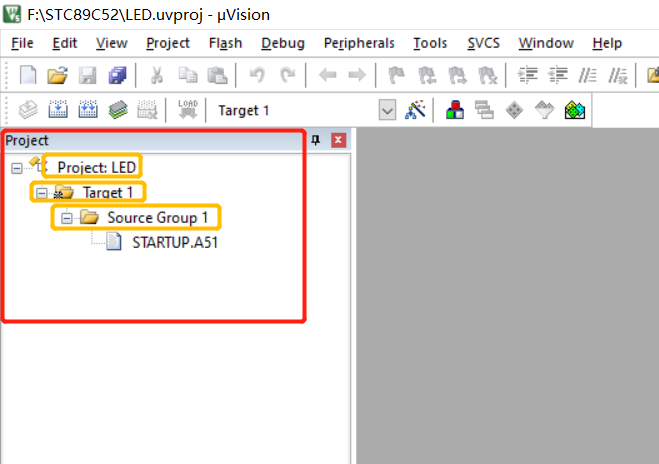The height and width of the screenshot is (464, 659).
Task: Click the Select Software Packs icon
Action: pyautogui.click(x=544, y=110)
